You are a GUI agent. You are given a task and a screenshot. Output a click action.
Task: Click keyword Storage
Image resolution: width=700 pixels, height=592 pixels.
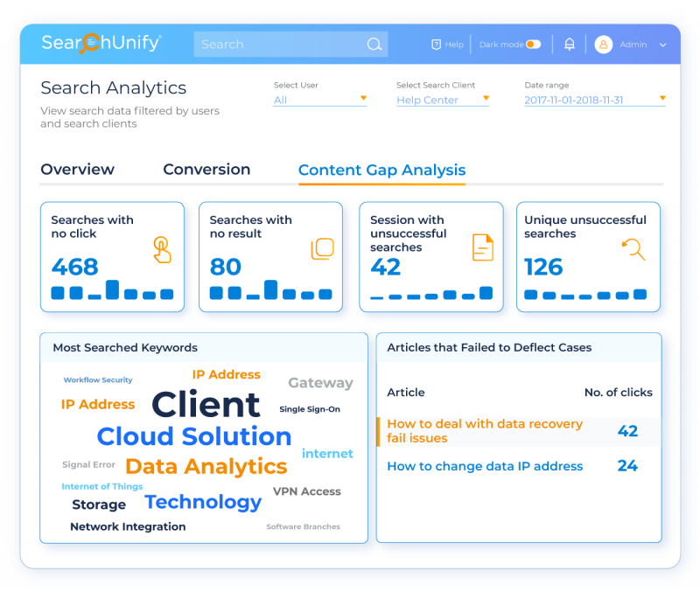[99, 505]
